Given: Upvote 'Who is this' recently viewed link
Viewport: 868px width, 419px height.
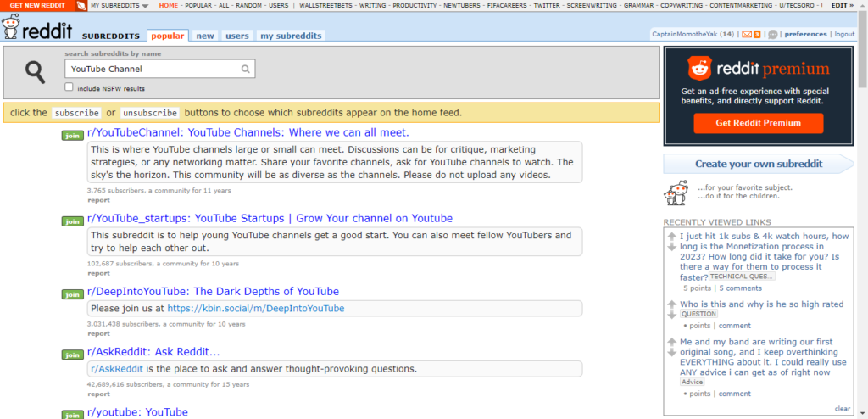Looking at the screenshot, I should (x=671, y=304).
